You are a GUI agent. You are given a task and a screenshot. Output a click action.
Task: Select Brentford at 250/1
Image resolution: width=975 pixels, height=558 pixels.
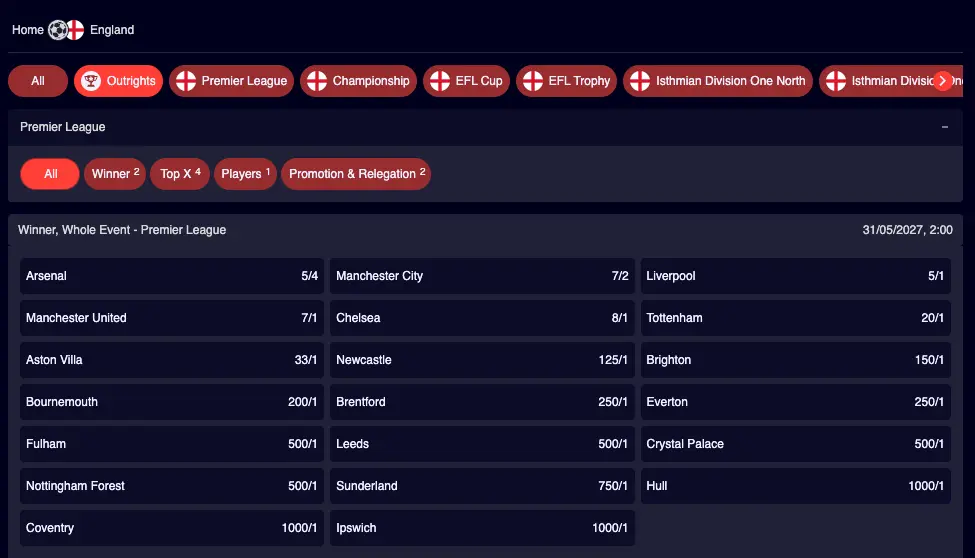pos(482,402)
